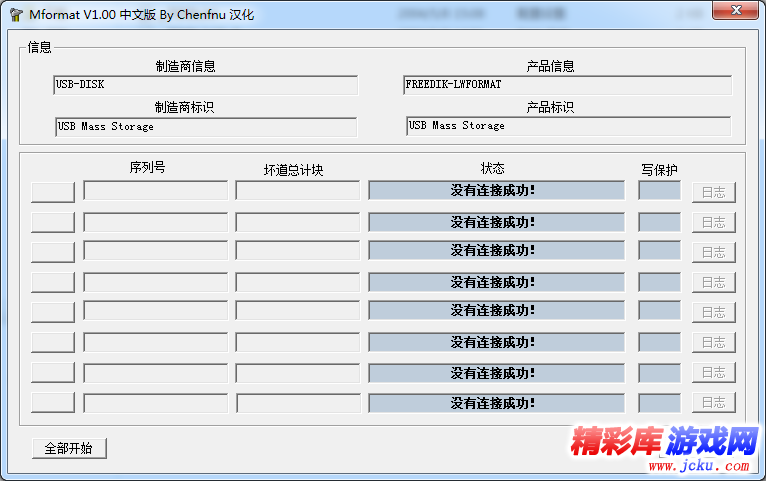The width and height of the screenshot is (766, 481).
Task: Click the 序列号 field in the first row
Action: click(x=155, y=190)
